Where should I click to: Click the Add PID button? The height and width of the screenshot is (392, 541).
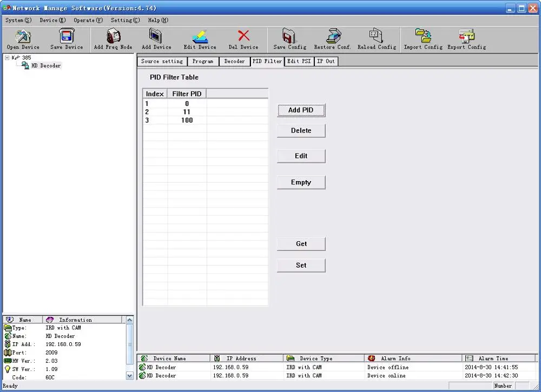301,110
